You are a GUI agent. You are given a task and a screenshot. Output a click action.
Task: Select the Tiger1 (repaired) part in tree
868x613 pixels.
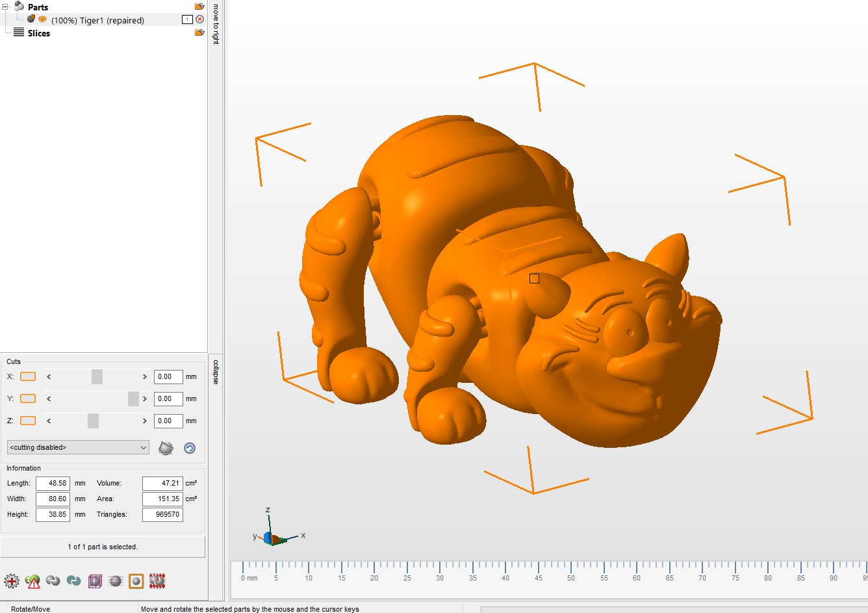tap(97, 20)
